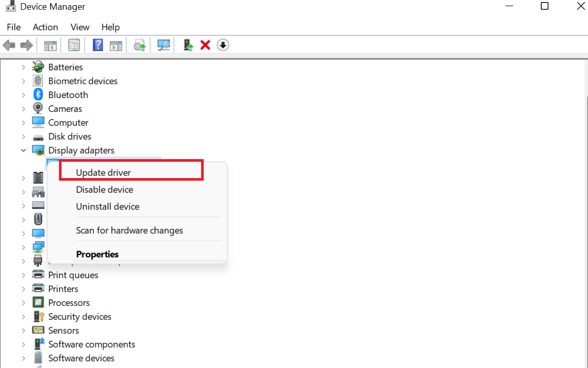Select the "Display adapters" label
588x368 pixels.
[82, 150]
